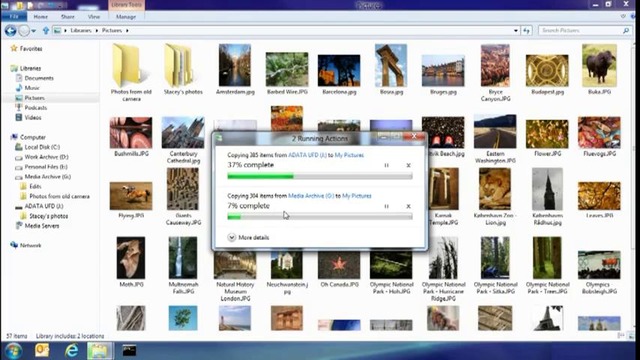This screenshot has width=640, height=360.
Task: Pause the Media Archive copy operation
Action: tap(386, 206)
